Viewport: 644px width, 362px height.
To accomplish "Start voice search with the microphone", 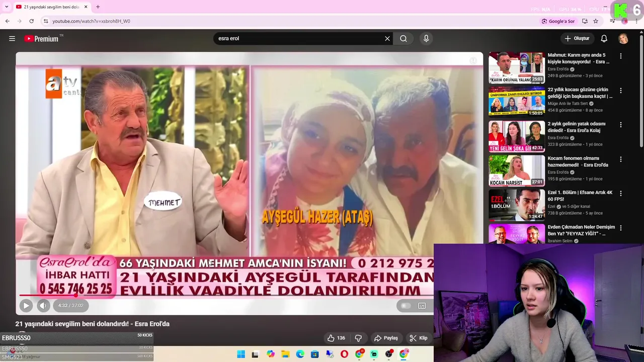I will [426, 38].
